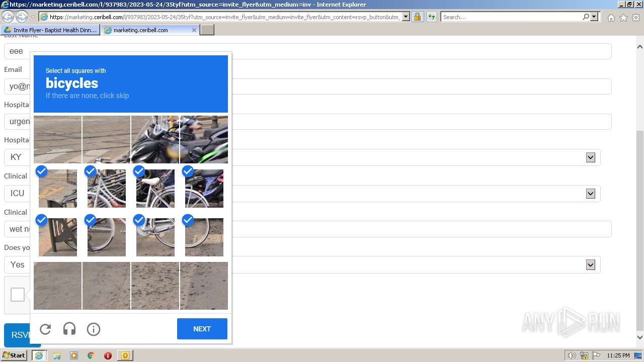Open the Outlook icon in the taskbar
This screenshot has width=644, height=362.
[125, 355]
